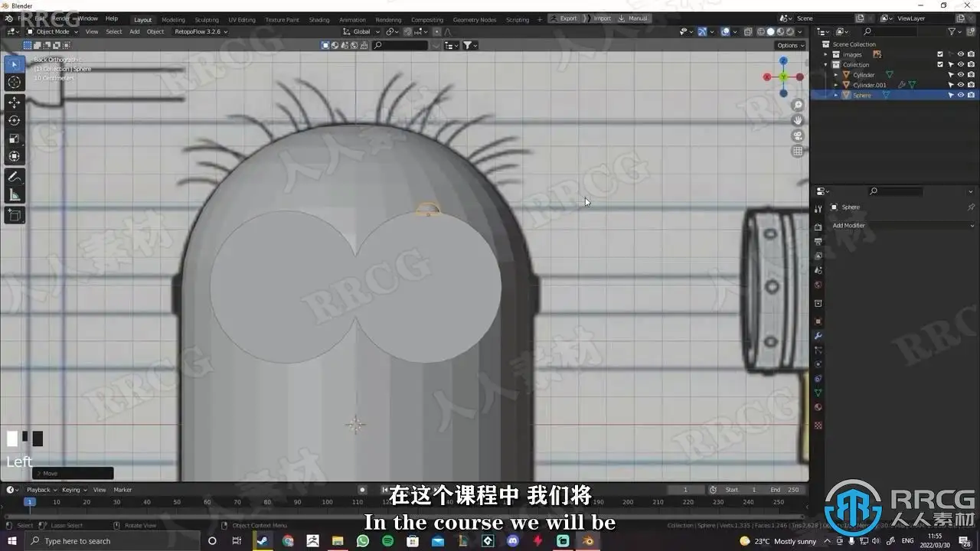The image size is (980, 551).
Task: Open the Window menu
Action: [x=88, y=18]
